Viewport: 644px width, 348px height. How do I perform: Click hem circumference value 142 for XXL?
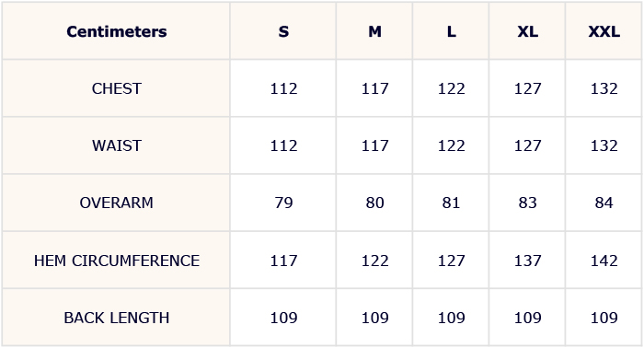pyautogui.click(x=604, y=261)
